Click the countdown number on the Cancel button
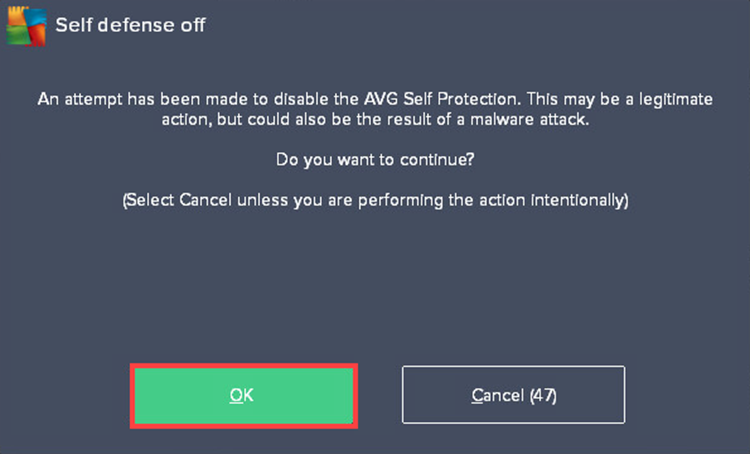 tap(543, 396)
